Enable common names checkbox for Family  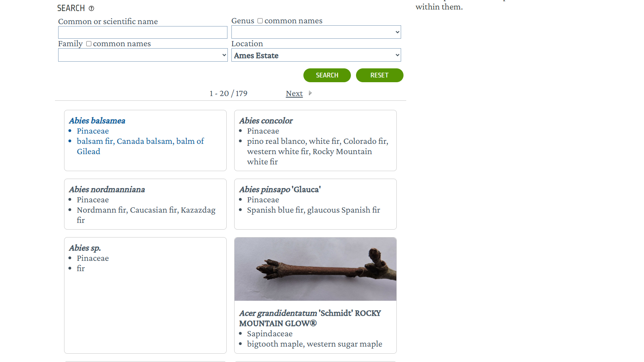click(89, 43)
